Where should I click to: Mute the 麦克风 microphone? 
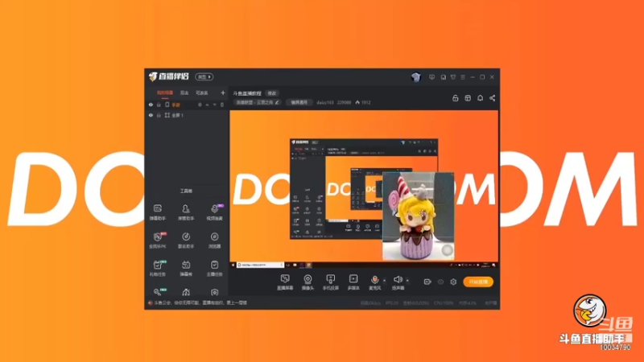click(374, 282)
